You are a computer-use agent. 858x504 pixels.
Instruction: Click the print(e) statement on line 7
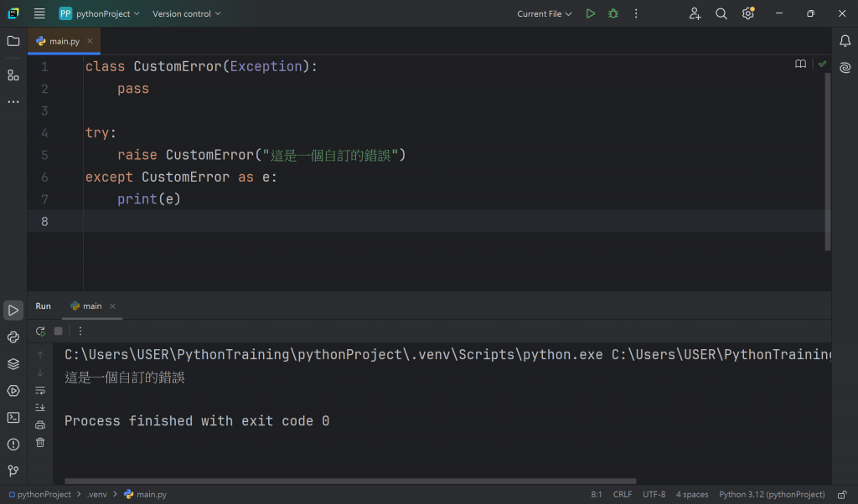[x=149, y=199]
